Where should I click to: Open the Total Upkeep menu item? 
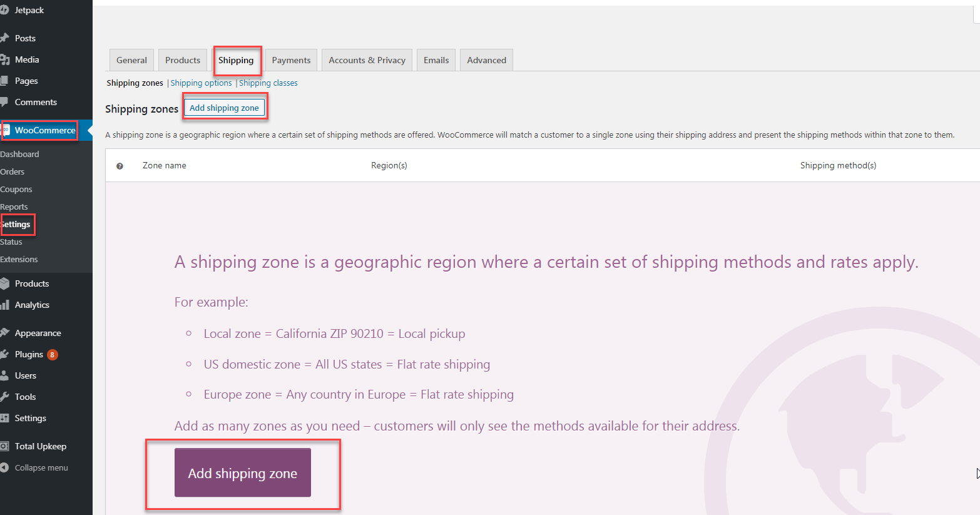(40, 446)
